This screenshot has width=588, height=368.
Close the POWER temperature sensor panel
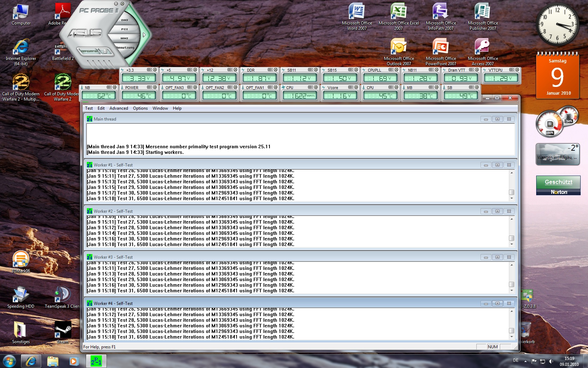(155, 87)
